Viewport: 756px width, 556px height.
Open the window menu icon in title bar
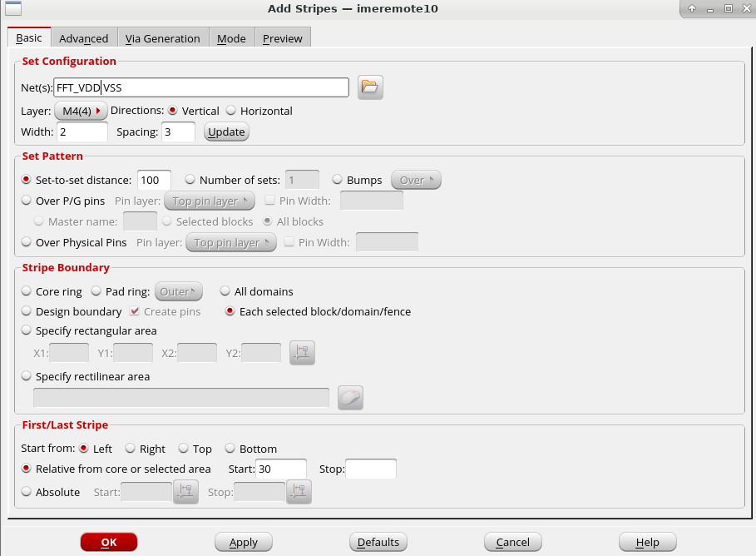click(14, 8)
